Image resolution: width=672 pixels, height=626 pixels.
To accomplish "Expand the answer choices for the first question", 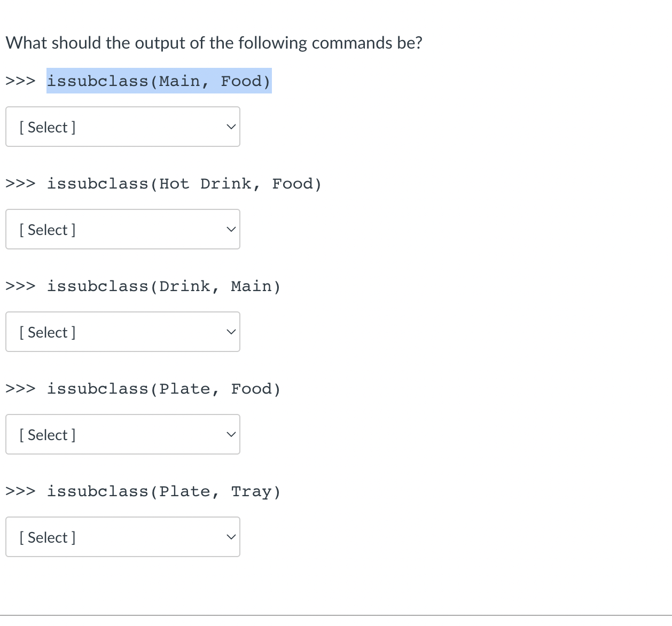I will tap(123, 127).
